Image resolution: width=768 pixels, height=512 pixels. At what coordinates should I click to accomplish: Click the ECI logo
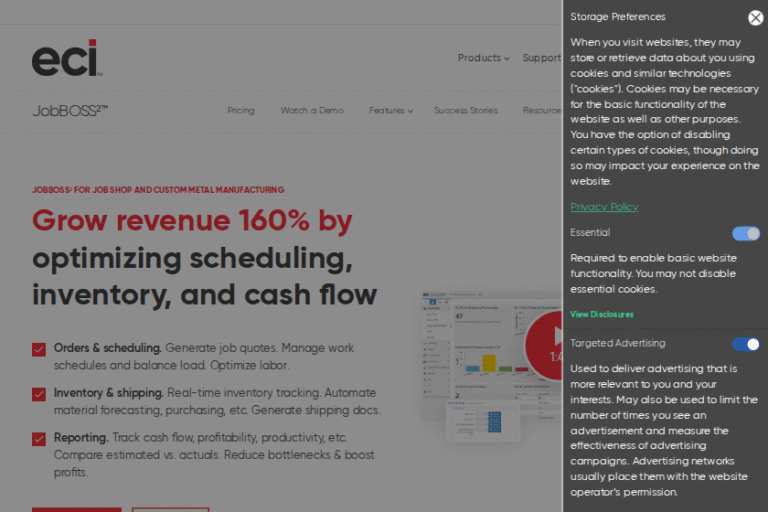point(66,59)
